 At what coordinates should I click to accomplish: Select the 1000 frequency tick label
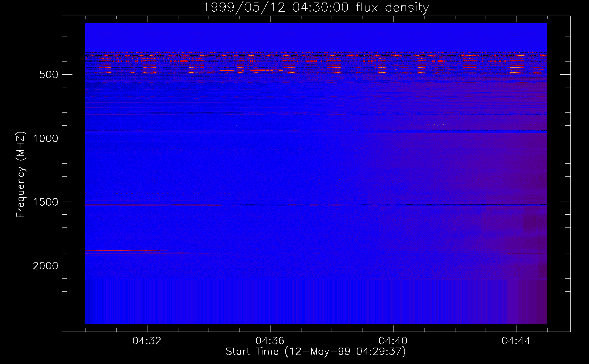pos(46,138)
